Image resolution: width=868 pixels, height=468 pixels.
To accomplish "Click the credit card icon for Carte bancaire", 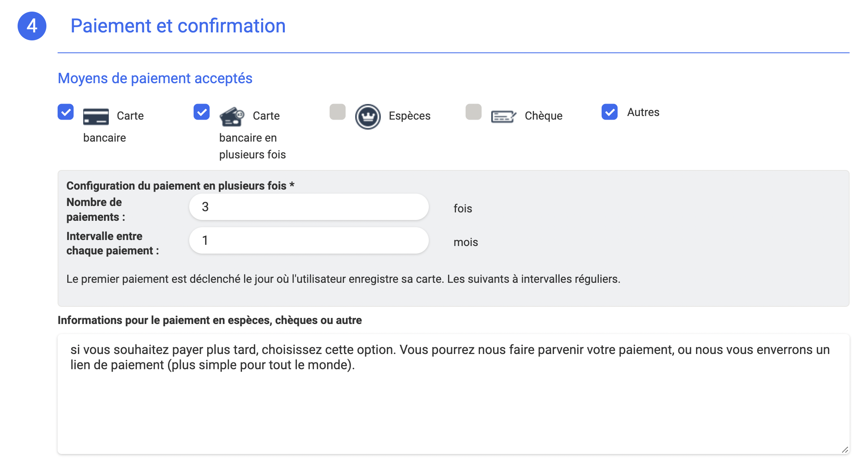I will (96, 116).
